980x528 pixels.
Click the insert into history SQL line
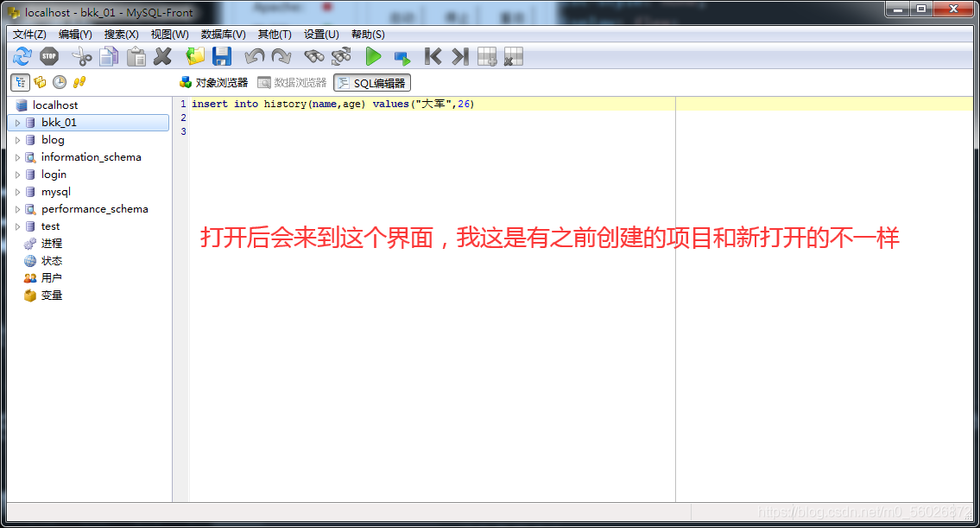333,104
